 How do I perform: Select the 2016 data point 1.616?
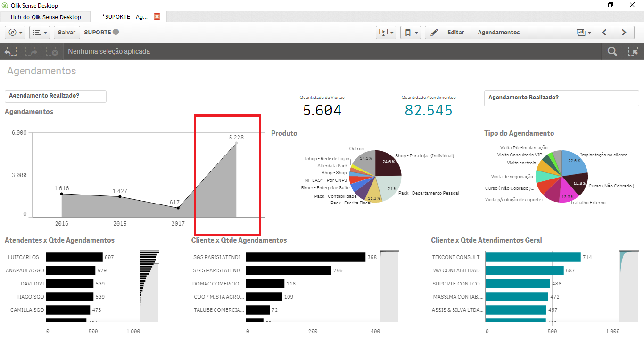pyautogui.click(x=62, y=194)
